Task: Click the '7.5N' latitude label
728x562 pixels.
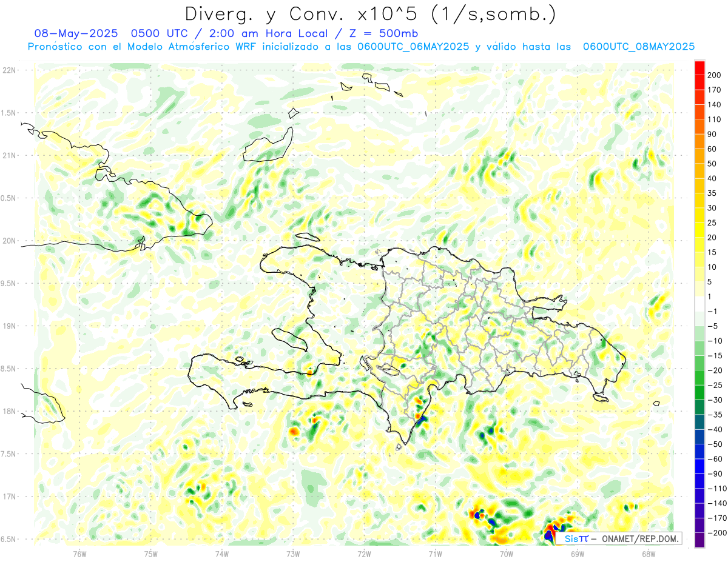Action: coord(8,453)
